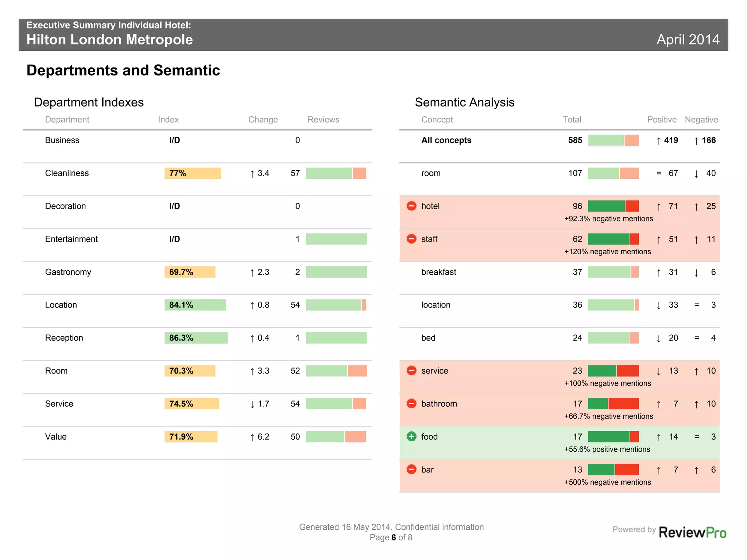This screenshot has width=747, height=560.
Task: Click the Value reviews sentiment bar
Action: pyautogui.click(x=336, y=437)
